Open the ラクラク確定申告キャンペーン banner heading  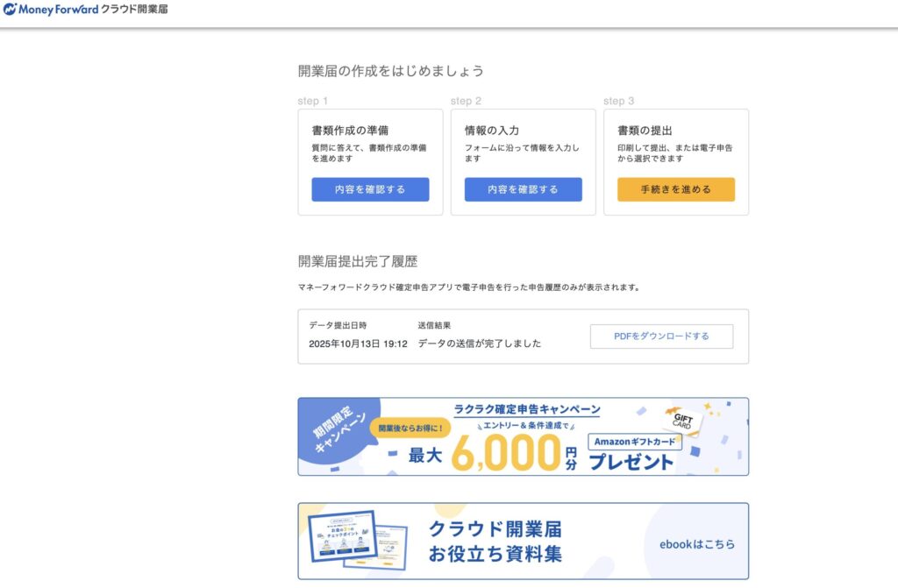tap(527, 409)
